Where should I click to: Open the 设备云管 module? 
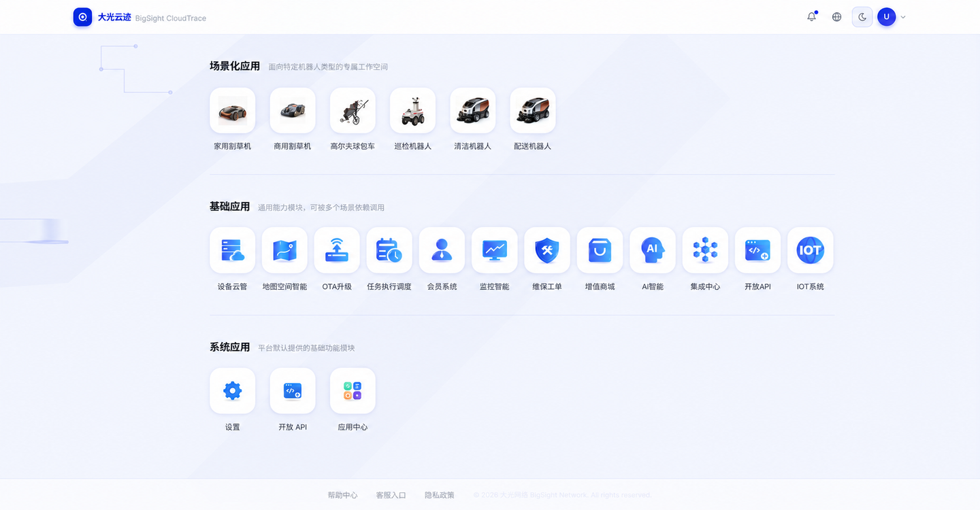(x=233, y=250)
